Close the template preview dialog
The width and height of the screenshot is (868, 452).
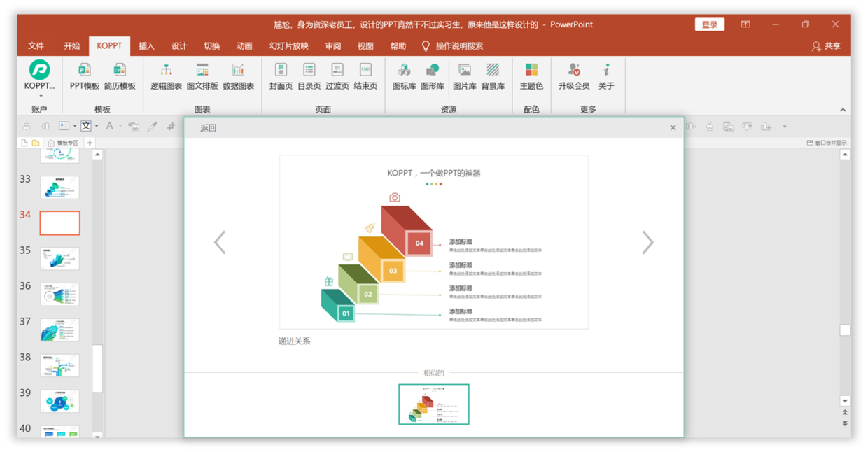[673, 127]
